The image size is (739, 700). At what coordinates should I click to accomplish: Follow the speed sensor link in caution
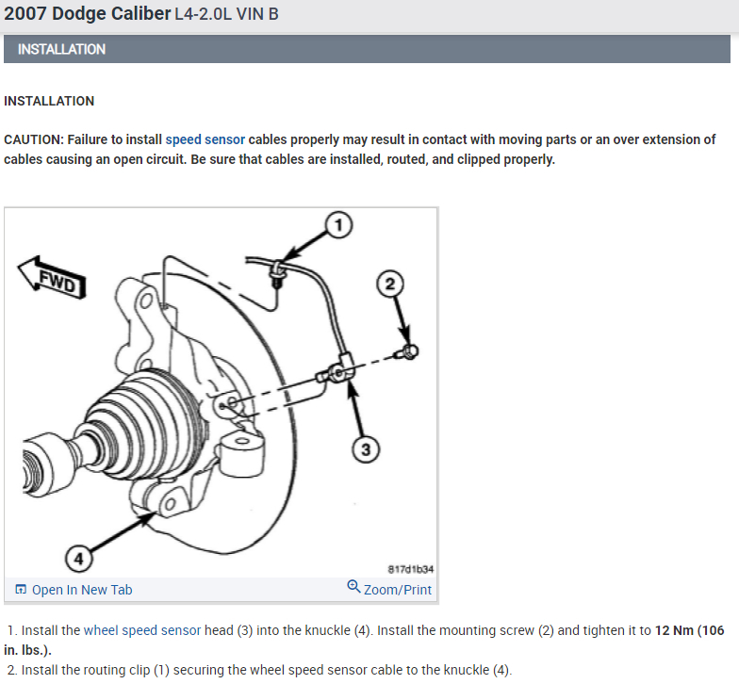tap(205, 139)
